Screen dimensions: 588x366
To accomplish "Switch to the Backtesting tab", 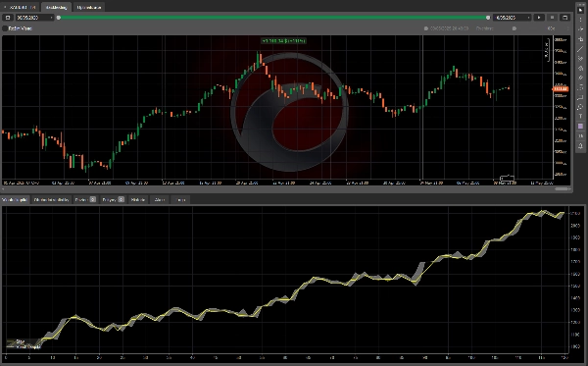I will pos(56,7).
